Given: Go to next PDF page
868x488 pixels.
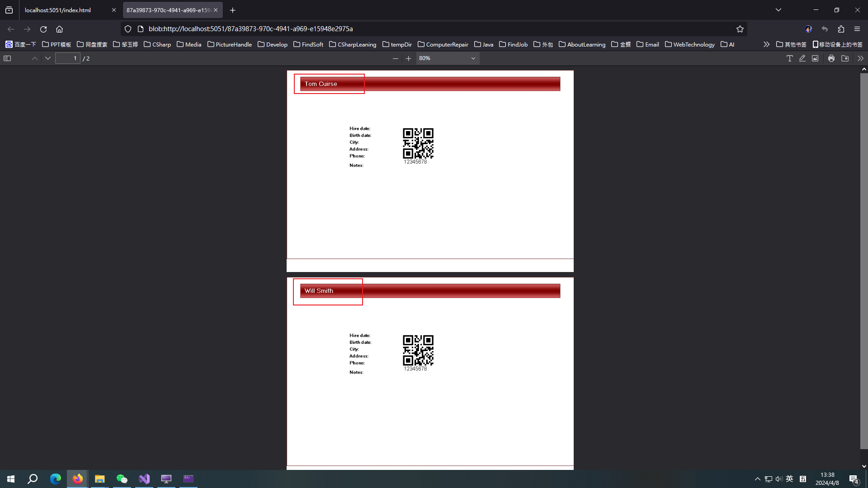Looking at the screenshot, I should 48,58.
